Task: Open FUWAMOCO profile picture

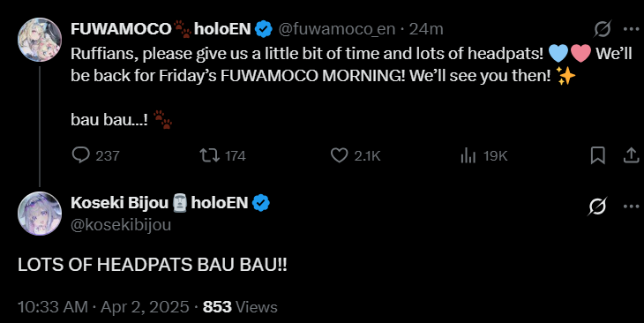Action: 40,40
